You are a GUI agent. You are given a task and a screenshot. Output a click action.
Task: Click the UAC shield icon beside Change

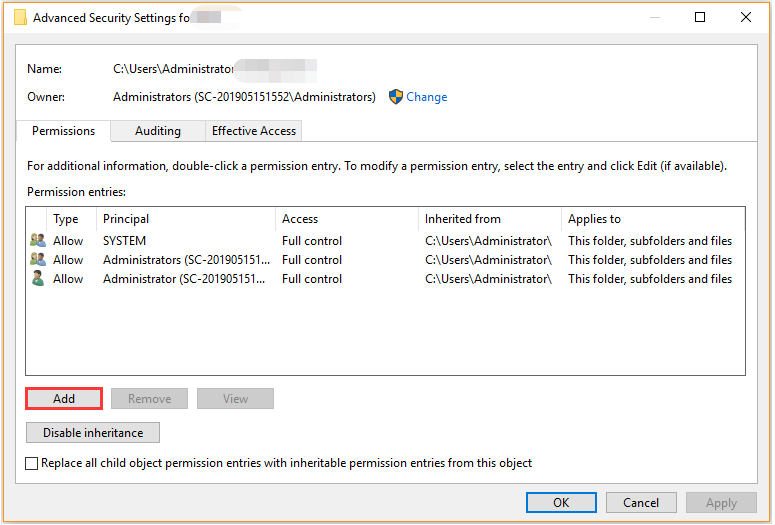[396, 97]
